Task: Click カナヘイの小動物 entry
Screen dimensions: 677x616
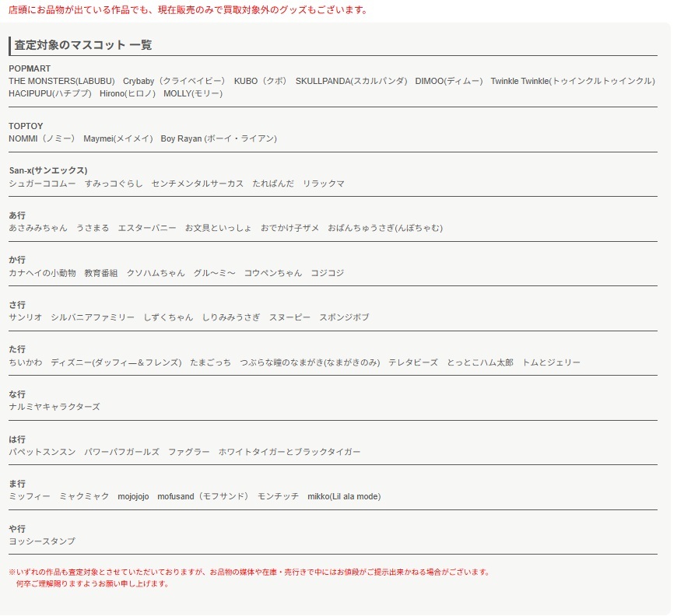Action: coord(42,273)
